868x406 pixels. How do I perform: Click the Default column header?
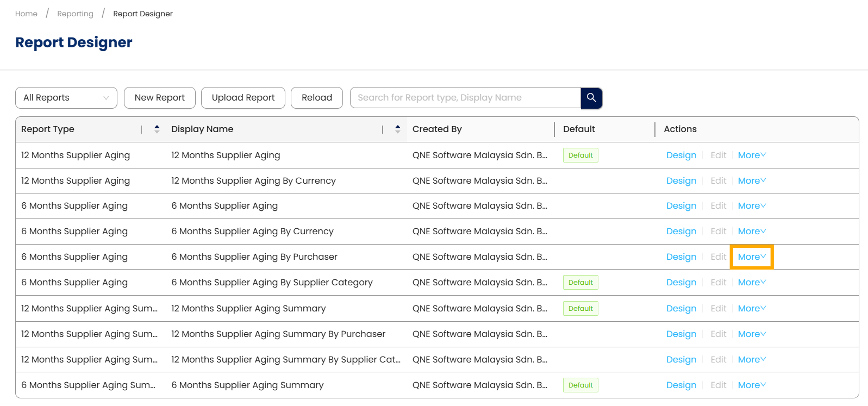579,129
